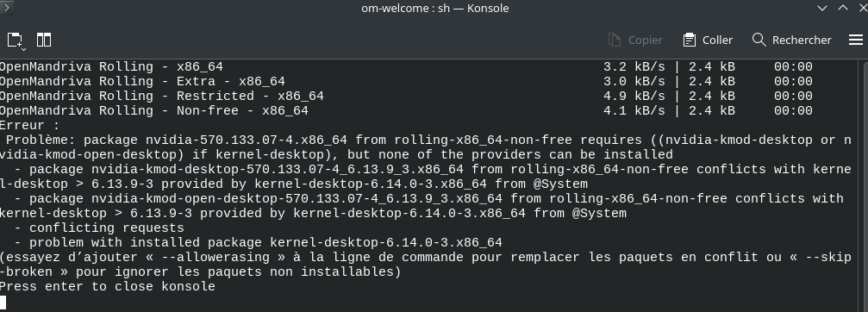
Task: Open search using the Rechercher magnifier
Action: [791, 40]
